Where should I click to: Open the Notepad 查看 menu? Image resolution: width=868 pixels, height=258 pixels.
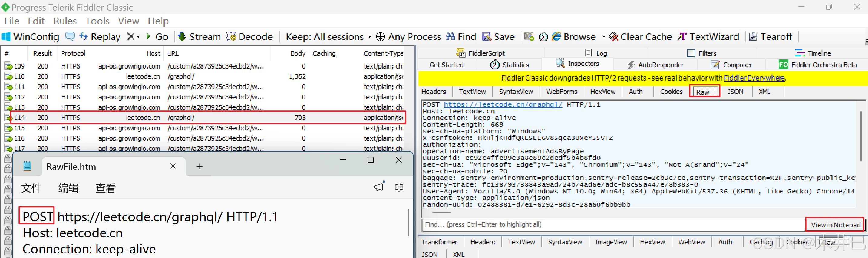tap(105, 188)
